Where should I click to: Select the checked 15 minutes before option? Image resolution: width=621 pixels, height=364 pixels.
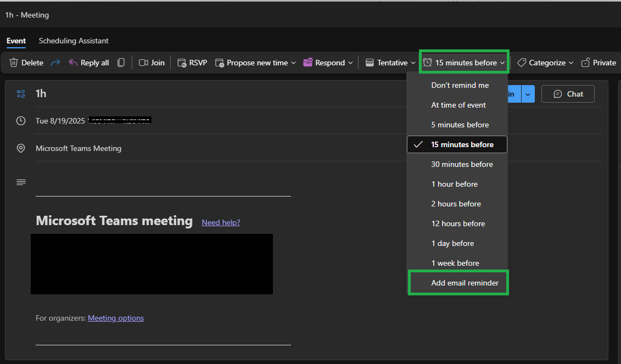pos(457,144)
